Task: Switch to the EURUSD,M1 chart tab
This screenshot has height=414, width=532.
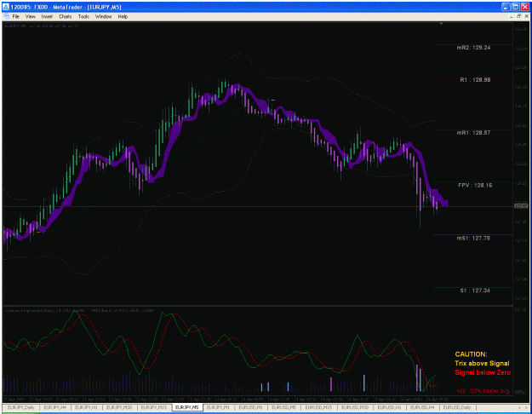Action: click(250, 407)
